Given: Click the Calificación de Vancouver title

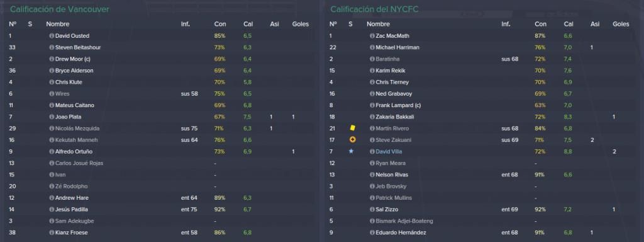Looking at the screenshot, I should tap(60, 9).
